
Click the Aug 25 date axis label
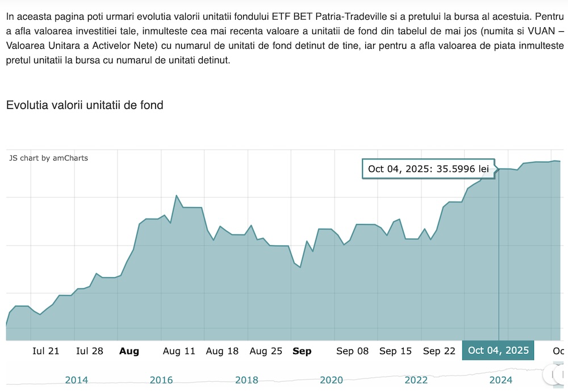(266, 351)
